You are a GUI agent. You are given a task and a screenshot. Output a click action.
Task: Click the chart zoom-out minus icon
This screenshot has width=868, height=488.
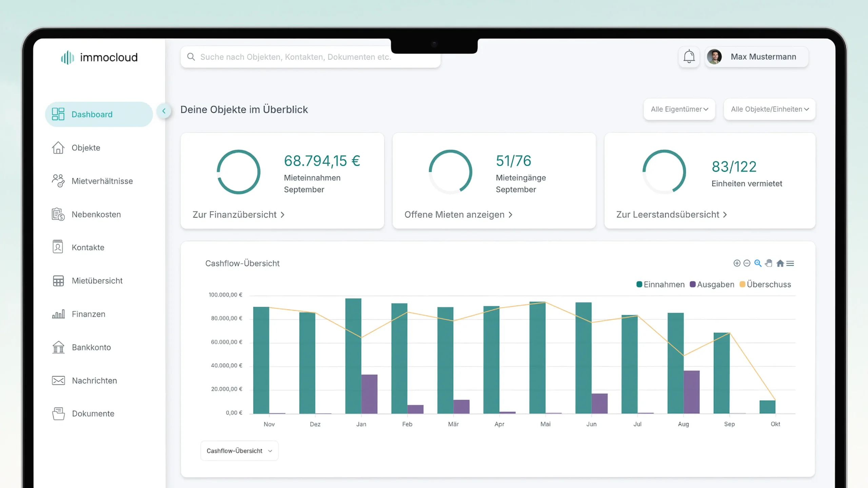[747, 263]
